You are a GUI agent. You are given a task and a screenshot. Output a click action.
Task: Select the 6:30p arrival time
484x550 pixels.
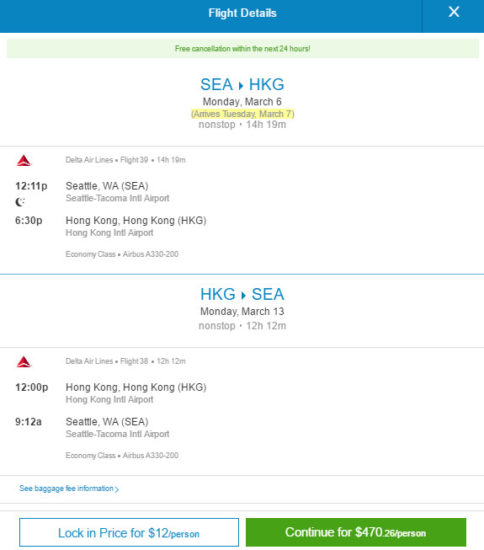pos(29,221)
